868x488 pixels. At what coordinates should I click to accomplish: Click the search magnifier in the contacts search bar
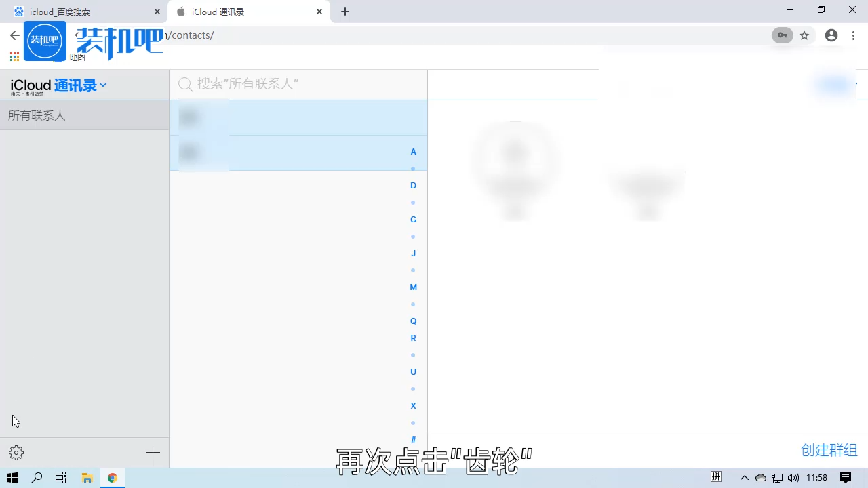185,84
